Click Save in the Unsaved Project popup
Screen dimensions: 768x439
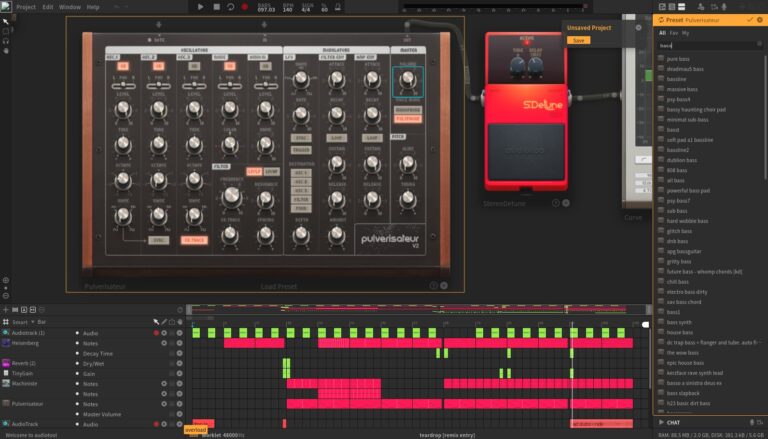tap(578, 40)
